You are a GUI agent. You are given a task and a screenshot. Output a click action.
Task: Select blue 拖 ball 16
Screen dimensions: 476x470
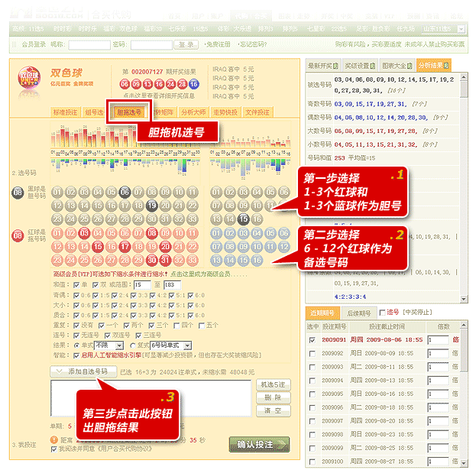click(x=257, y=260)
